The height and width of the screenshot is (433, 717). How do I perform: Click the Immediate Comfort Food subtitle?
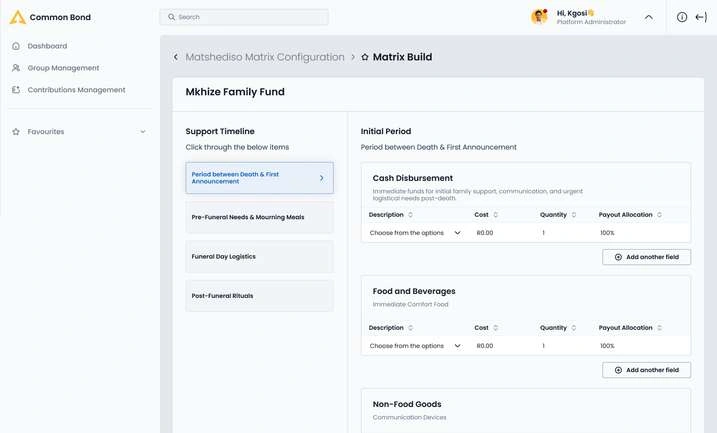pos(410,304)
